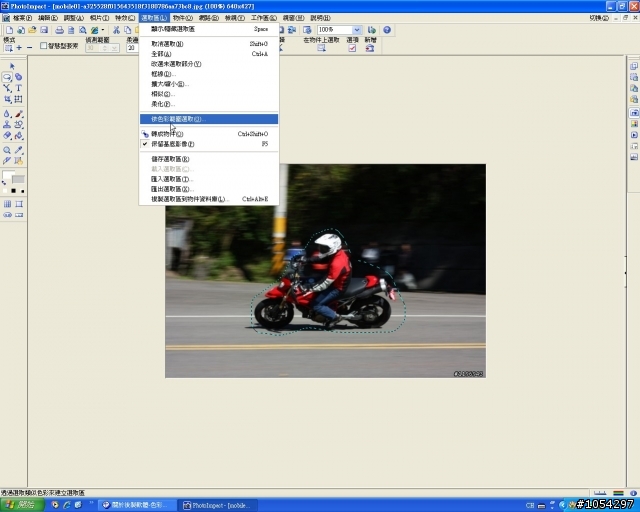Viewport: 640px width, 512px height.
Task: Click the Cut scissors toolbar icon
Action: coord(116,30)
